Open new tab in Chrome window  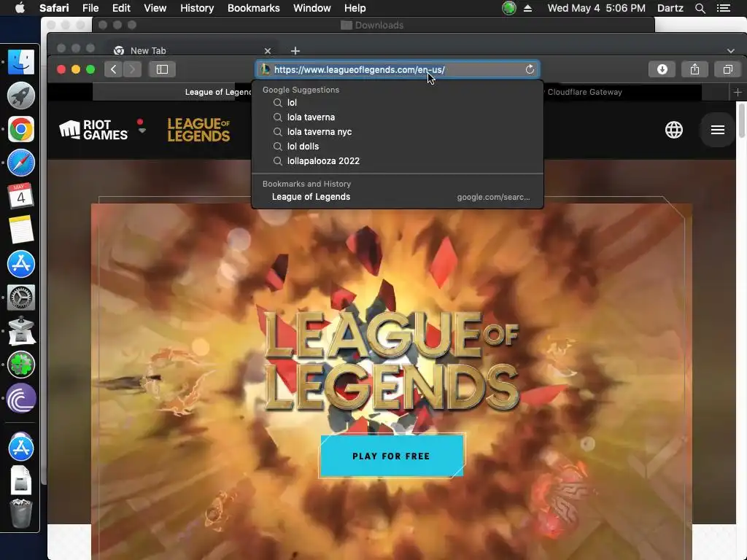pyautogui.click(x=295, y=50)
